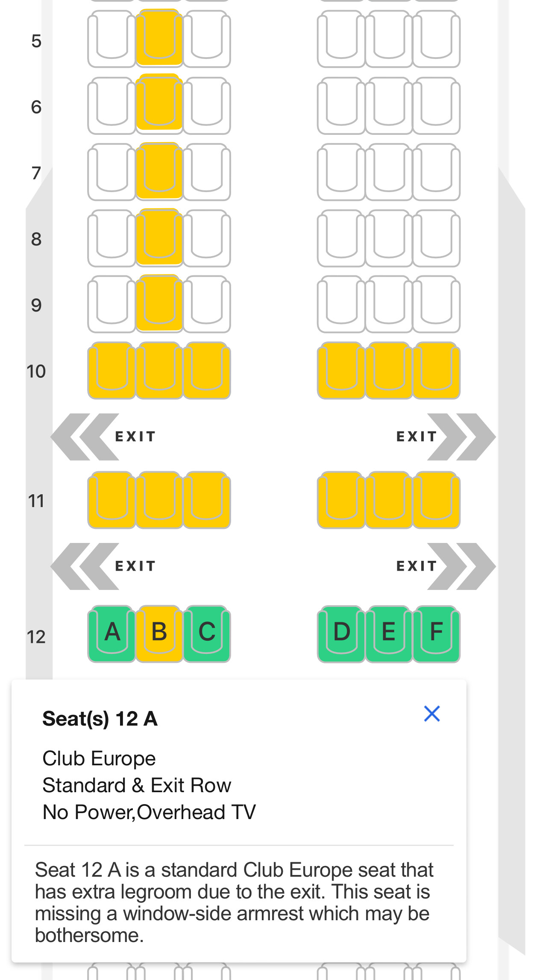Close the Seat 12 A info popup
The height and width of the screenshot is (980, 551).
(x=432, y=714)
